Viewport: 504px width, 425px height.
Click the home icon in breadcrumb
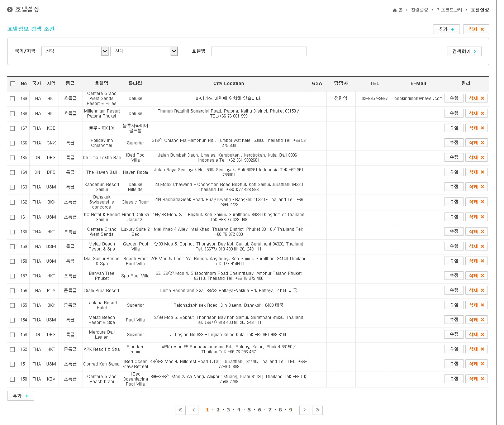coord(395,10)
